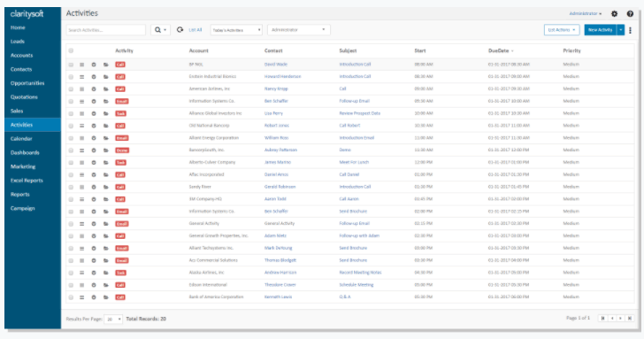Open contact David Wade link
The height and width of the screenshot is (339, 644).
pos(276,65)
